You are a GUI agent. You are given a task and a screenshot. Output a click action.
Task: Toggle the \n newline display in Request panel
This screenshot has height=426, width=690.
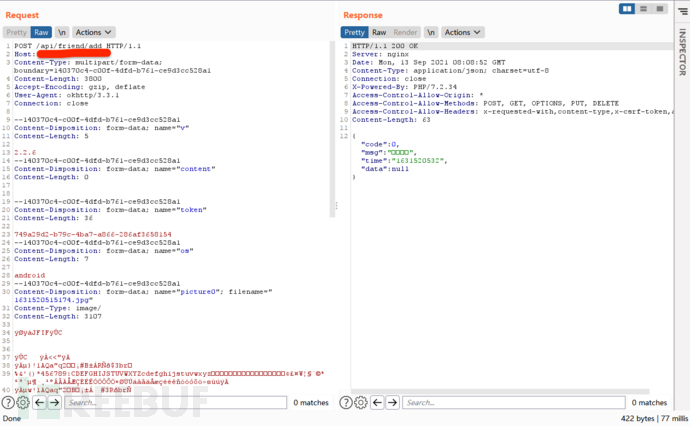[62, 32]
